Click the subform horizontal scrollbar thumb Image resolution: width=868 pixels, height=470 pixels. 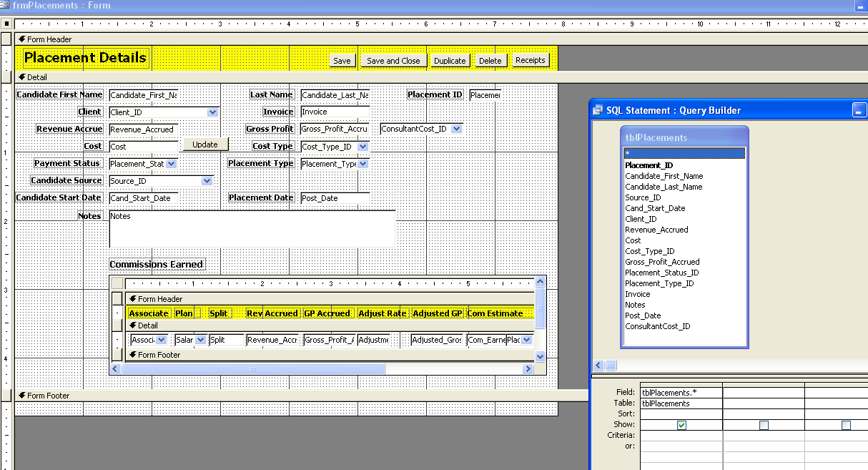coord(253,369)
